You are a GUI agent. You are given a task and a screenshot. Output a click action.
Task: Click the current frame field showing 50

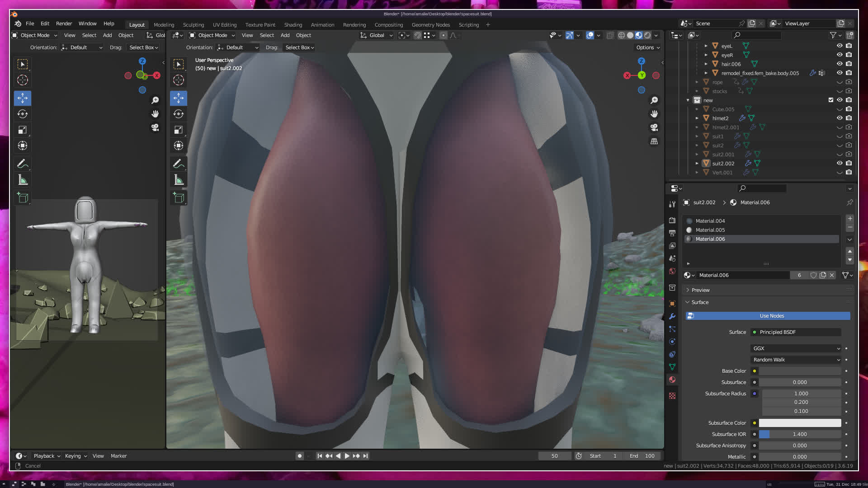[554, 456]
